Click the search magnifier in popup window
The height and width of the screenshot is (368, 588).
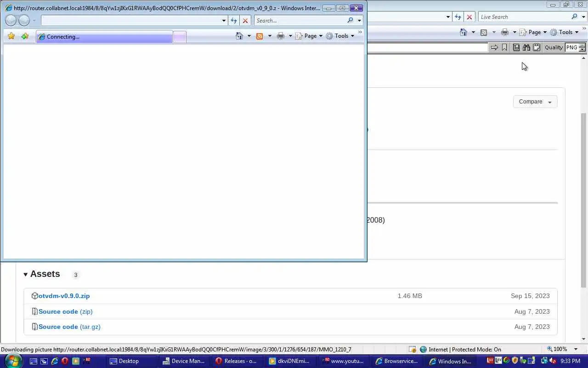pyautogui.click(x=351, y=20)
